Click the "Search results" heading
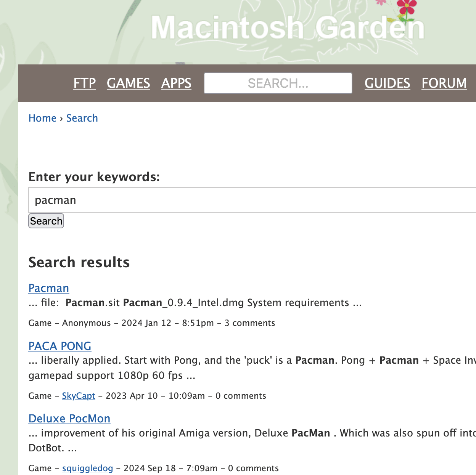Screen dimensions: 476x475 pyautogui.click(x=79, y=262)
